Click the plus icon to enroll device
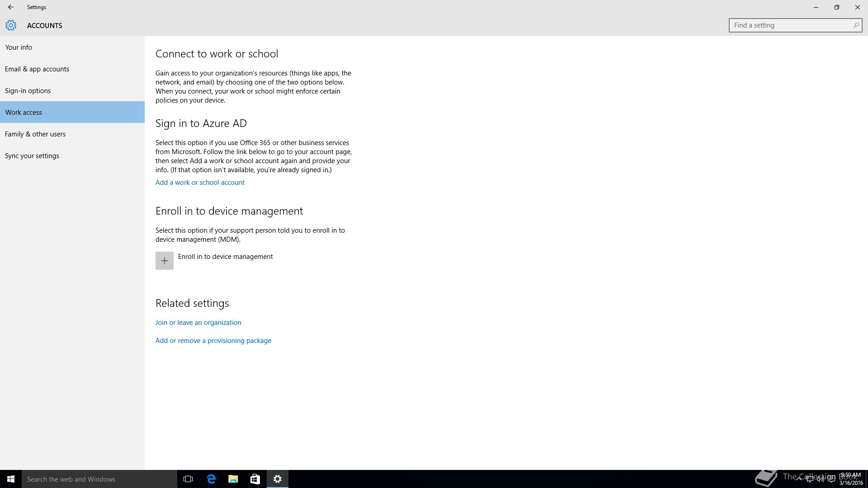This screenshot has height=488, width=868. coord(165,261)
